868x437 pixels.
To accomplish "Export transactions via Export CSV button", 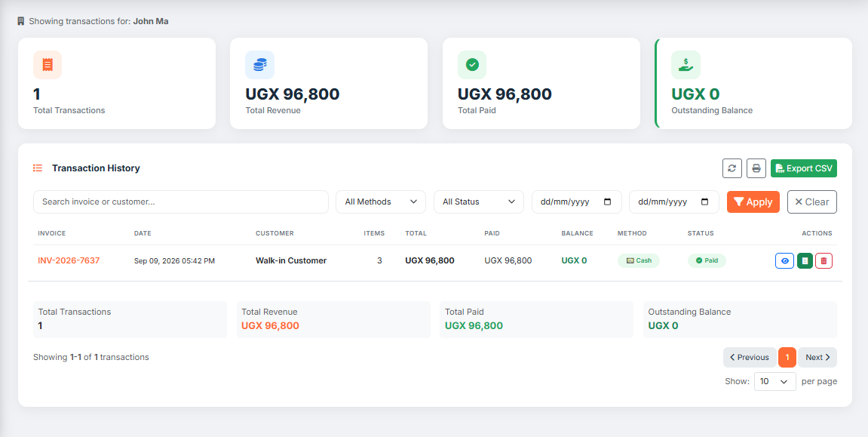I will tap(804, 168).
